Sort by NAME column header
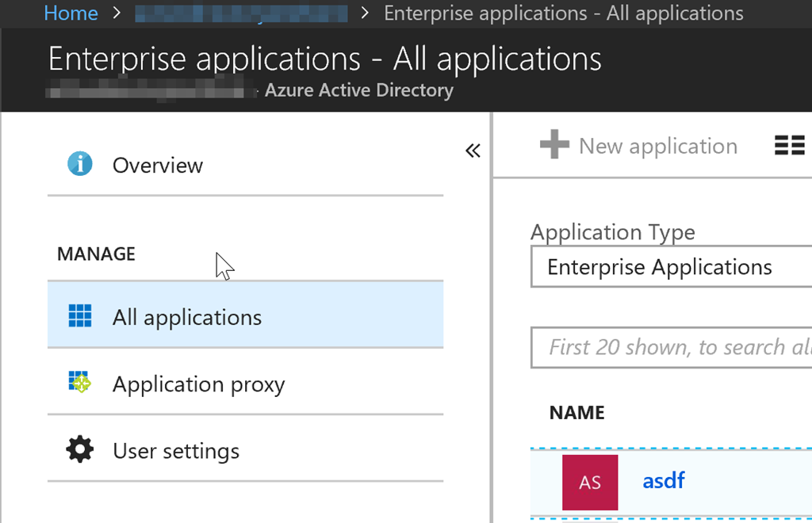Screen dimensions: 812x523 coord(577,413)
